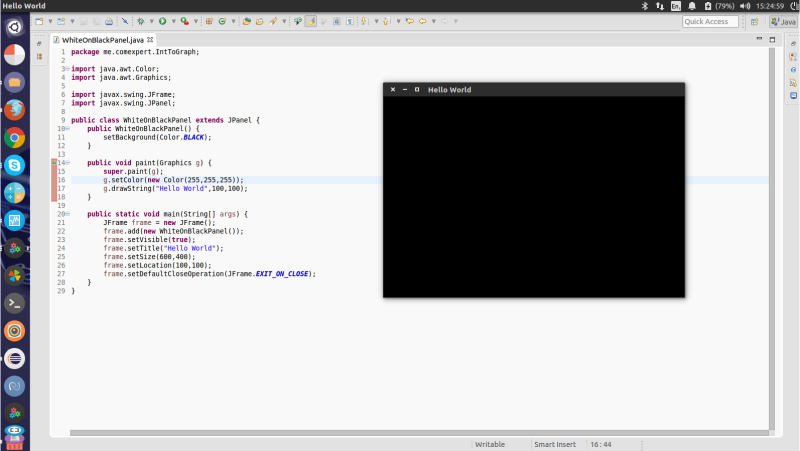The height and width of the screenshot is (451, 800).
Task: Open the Next Annotation dropdown arrow
Action: pyautogui.click(x=376, y=21)
